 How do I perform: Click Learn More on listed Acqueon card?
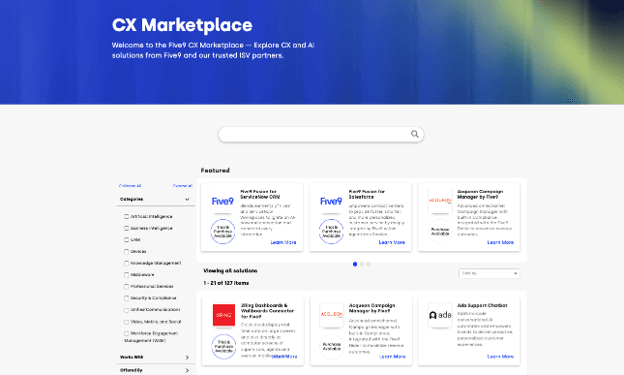pos(392,356)
